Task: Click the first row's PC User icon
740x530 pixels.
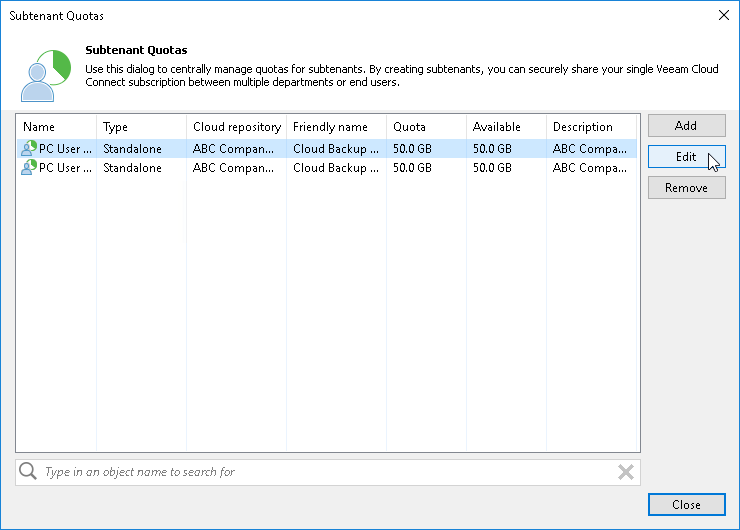Action: point(29,149)
